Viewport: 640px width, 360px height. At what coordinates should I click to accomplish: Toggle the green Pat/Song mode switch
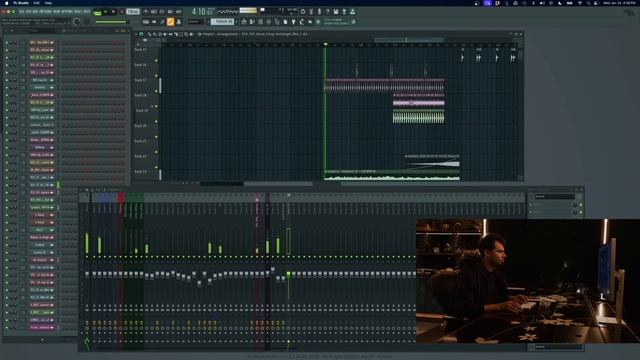point(97,12)
